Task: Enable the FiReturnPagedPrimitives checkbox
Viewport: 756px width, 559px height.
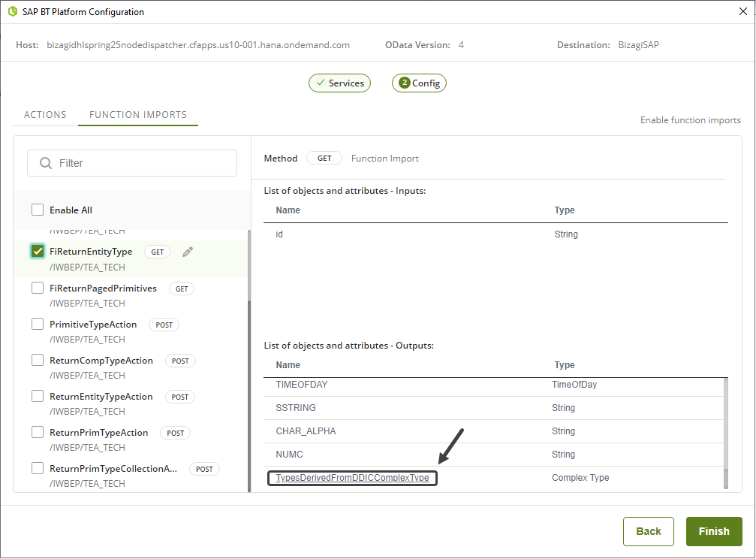Action: [x=38, y=289]
